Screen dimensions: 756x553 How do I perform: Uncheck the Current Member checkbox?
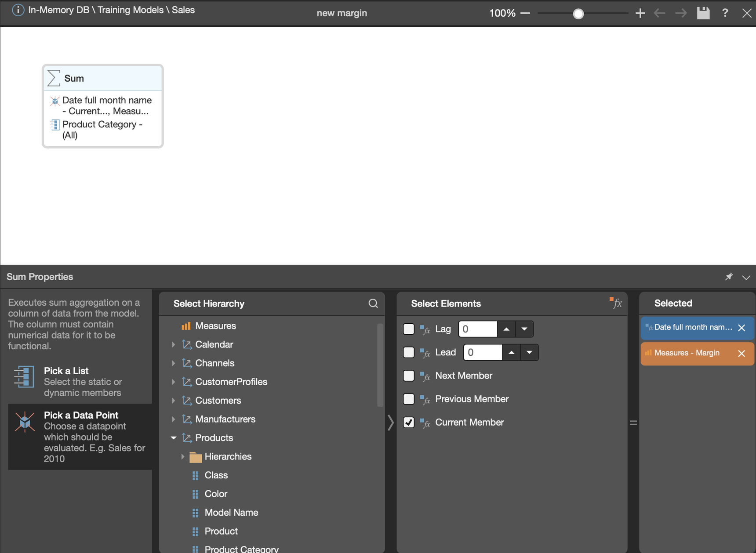pyautogui.click(x=409, y=423)
